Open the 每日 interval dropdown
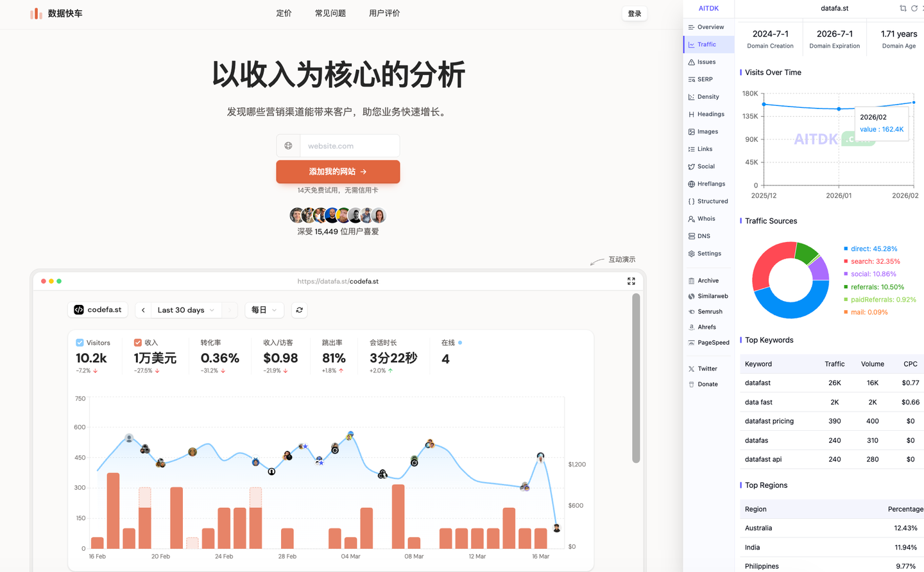This screenshot has width=924, height=572. 264,310
